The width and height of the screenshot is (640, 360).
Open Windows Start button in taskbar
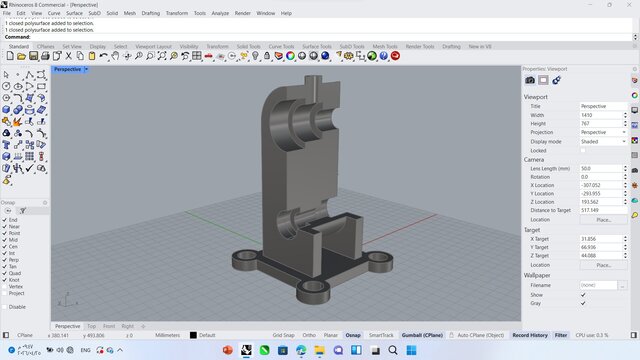pyautogui.click(x=411, y=350)
